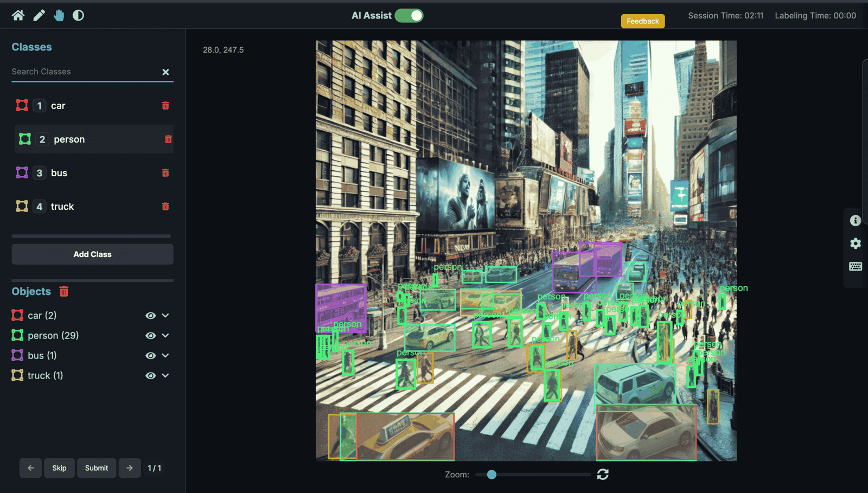Image resolution: width=868 pixels, height=493 pixels.
Task: Reset zoom with refresh icon
Action: (x=603, y=475)
